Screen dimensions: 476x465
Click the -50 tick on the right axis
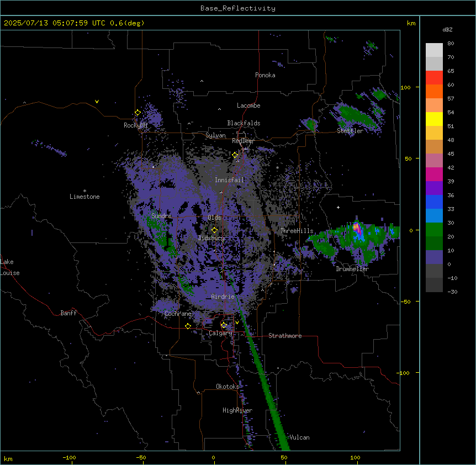(405, 302)
